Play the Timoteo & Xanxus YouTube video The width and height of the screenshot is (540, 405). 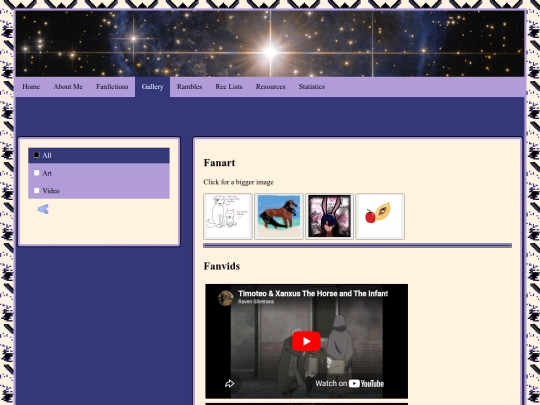coord(306,341)
